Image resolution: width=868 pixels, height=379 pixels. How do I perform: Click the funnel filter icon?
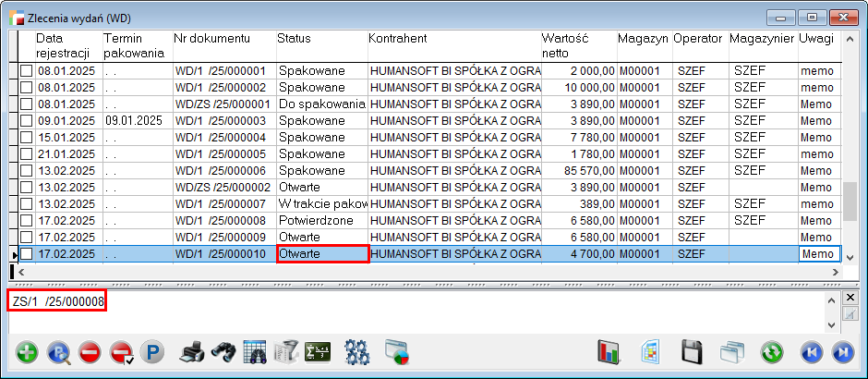point(286,352)
